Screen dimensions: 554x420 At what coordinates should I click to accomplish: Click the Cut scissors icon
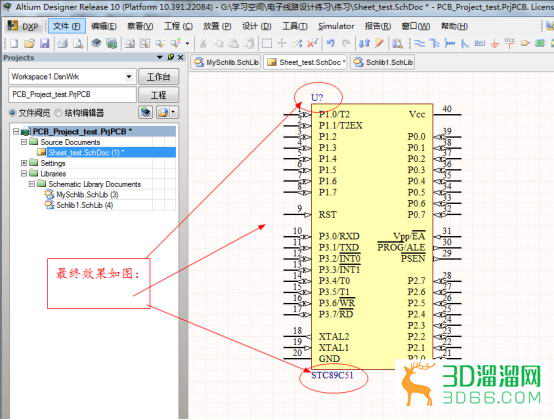[x=203, y=43]
